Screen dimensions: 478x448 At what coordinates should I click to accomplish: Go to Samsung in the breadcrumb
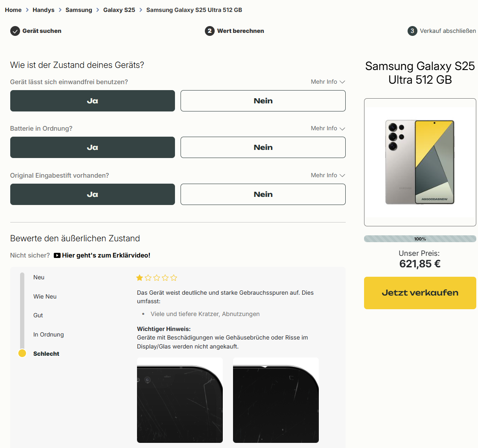pyautogui.click(x=79, y=10)
